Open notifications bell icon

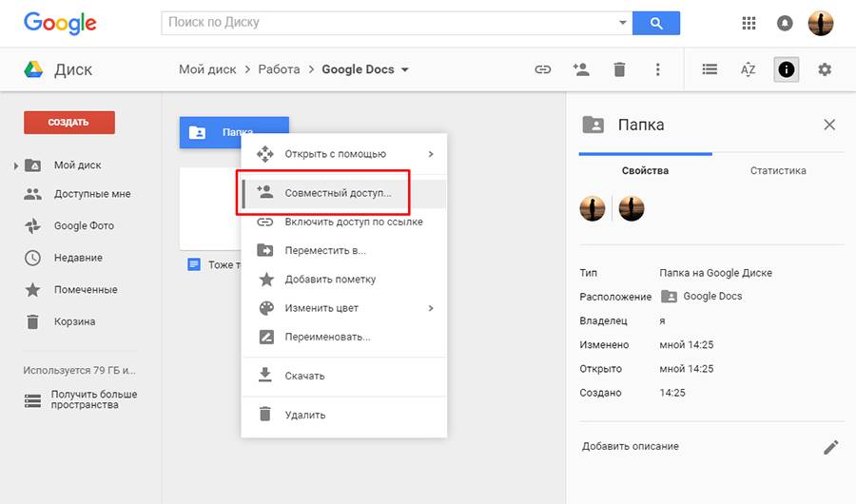(x=785, y=23)
